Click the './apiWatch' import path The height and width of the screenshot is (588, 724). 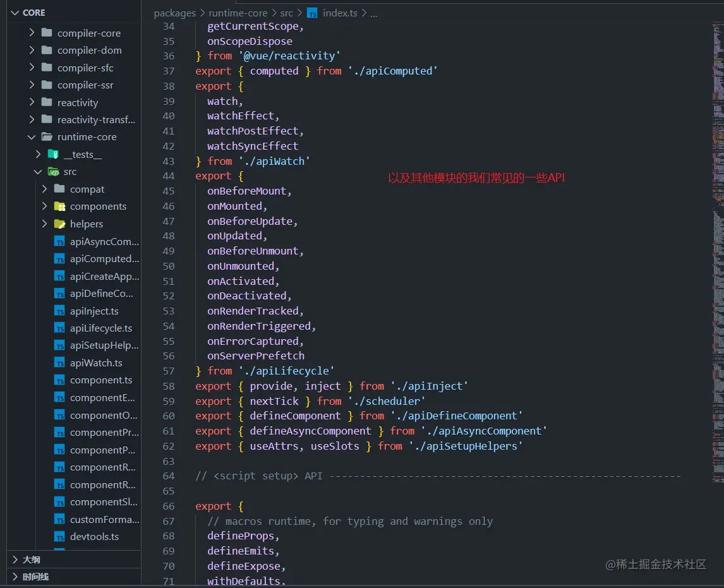(x=274, y=161)
